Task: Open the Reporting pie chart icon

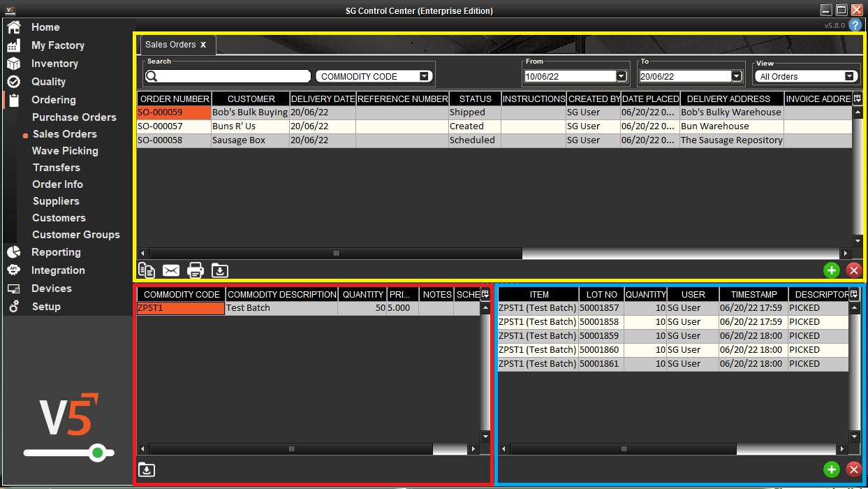Action: click(x=14, y=251)
